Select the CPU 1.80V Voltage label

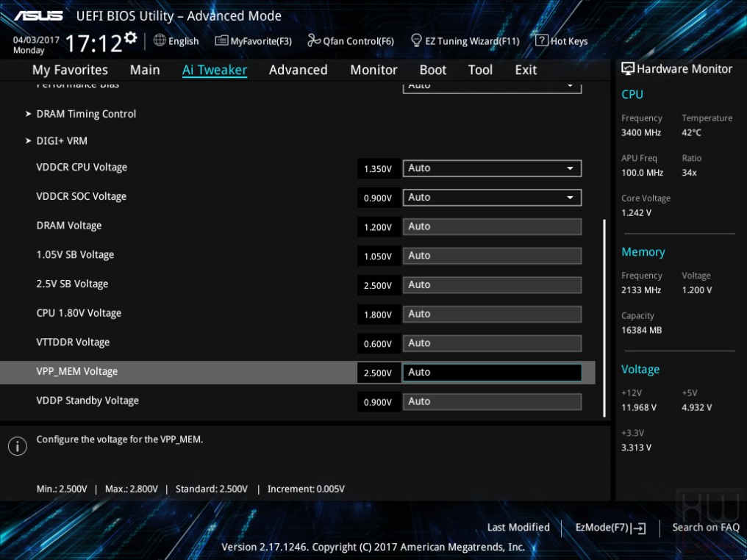coord(79,313)
